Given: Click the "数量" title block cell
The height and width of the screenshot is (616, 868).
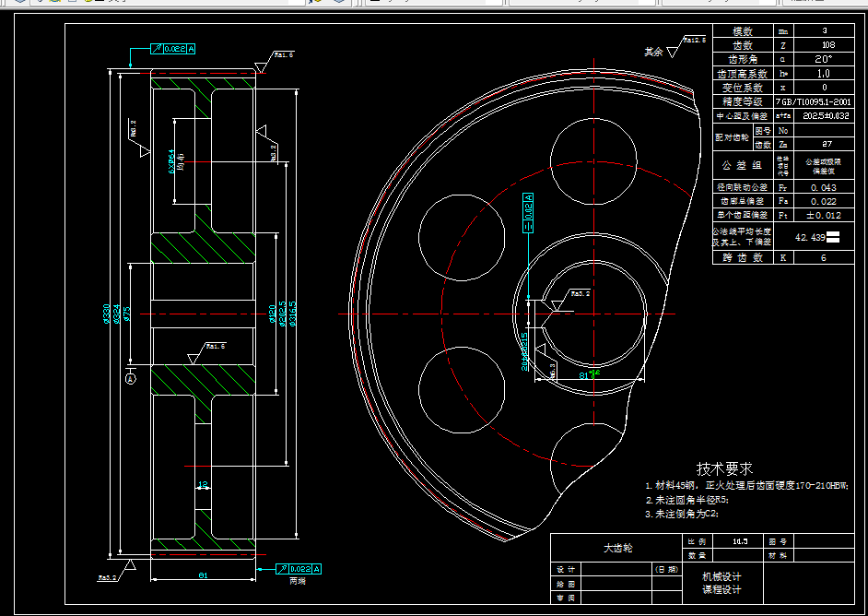Looking at the screenshot, I should tap(698, 556).
